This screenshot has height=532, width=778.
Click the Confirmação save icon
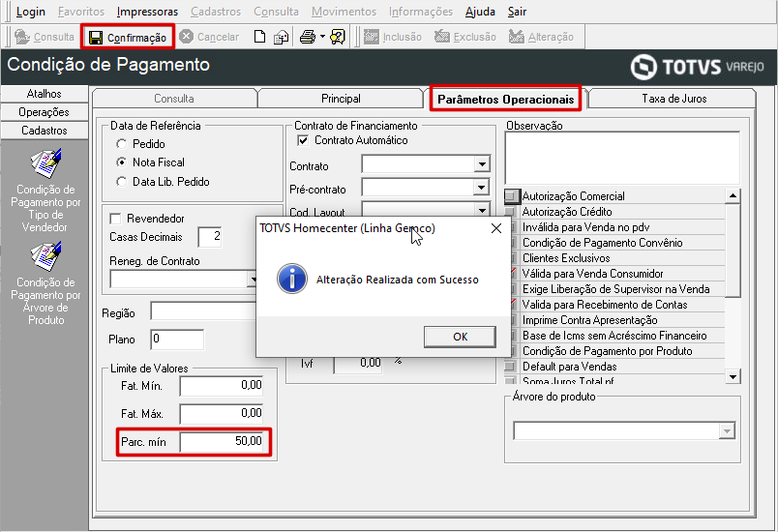[95, 38]
